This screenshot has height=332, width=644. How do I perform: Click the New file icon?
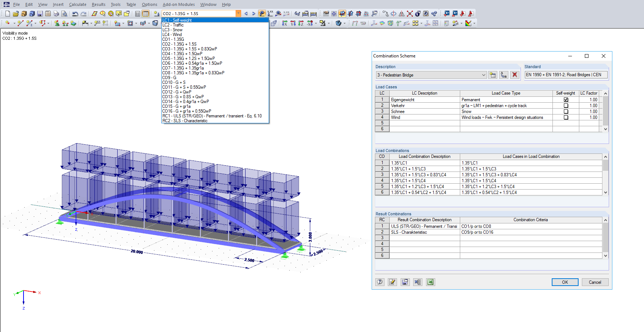pyautogui.click(x=7, y=14)
